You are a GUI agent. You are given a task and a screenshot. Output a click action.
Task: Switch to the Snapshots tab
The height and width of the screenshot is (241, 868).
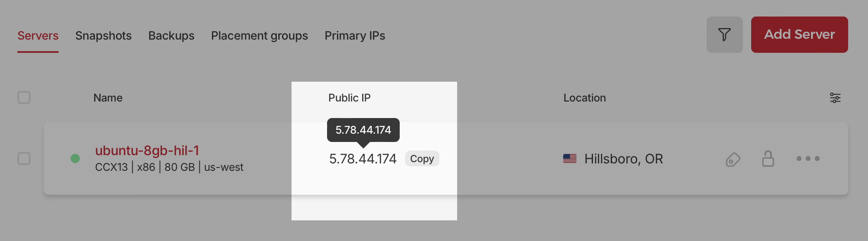(103, 35)
